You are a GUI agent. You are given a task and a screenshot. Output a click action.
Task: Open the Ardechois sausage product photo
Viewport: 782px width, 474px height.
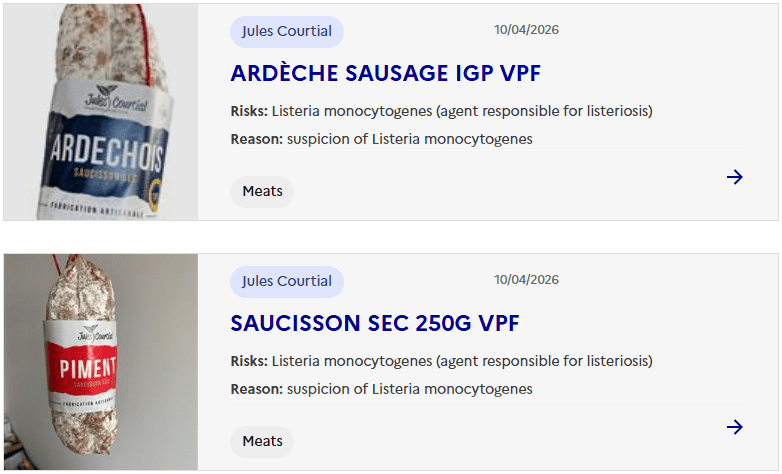pyautogui.click(x=101, y=112)
